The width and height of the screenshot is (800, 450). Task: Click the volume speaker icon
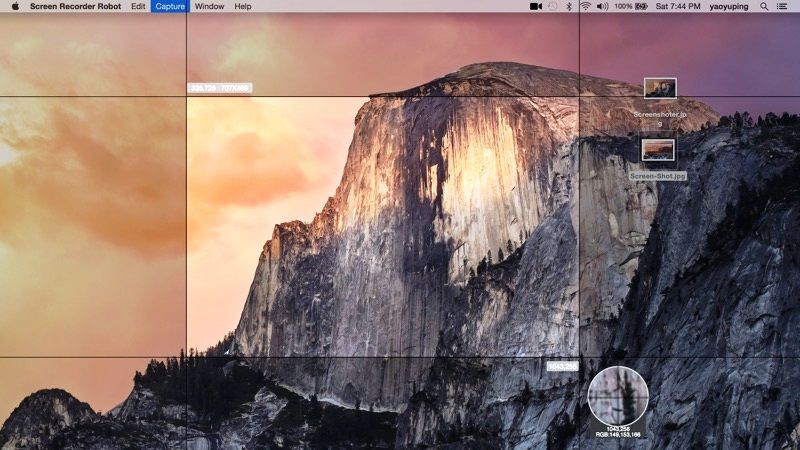pos(602,7)
